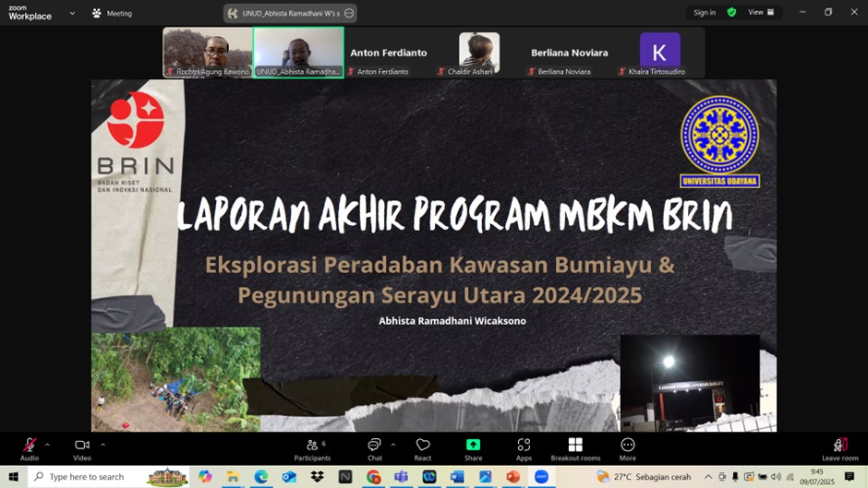Click the green Share screen button
868x488 pixels.
tap(474, 448)
